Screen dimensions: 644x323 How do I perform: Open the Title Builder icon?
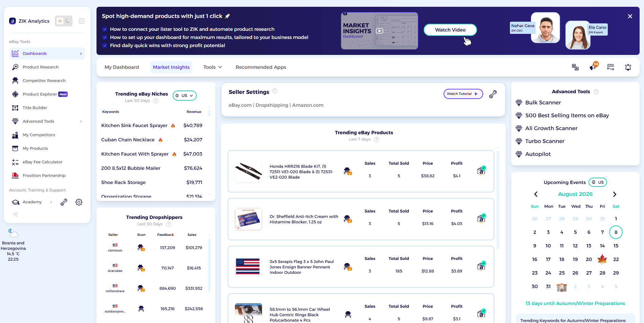[x=15, y=108]
